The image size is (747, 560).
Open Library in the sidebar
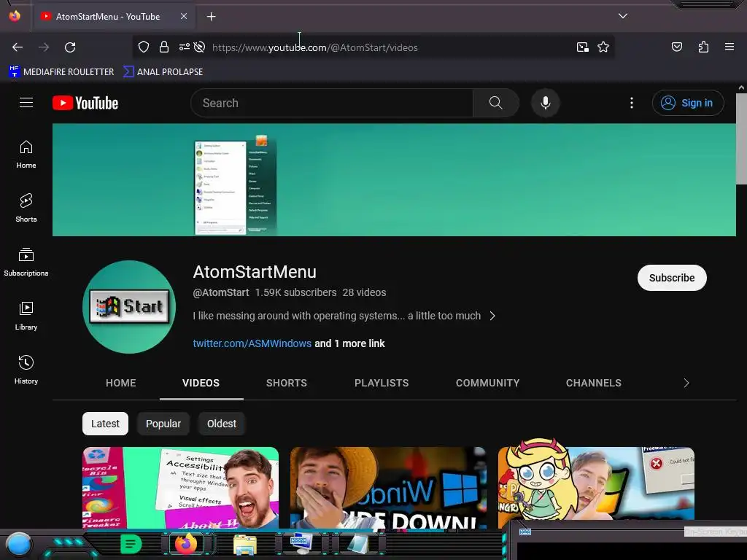coord(26,316)
